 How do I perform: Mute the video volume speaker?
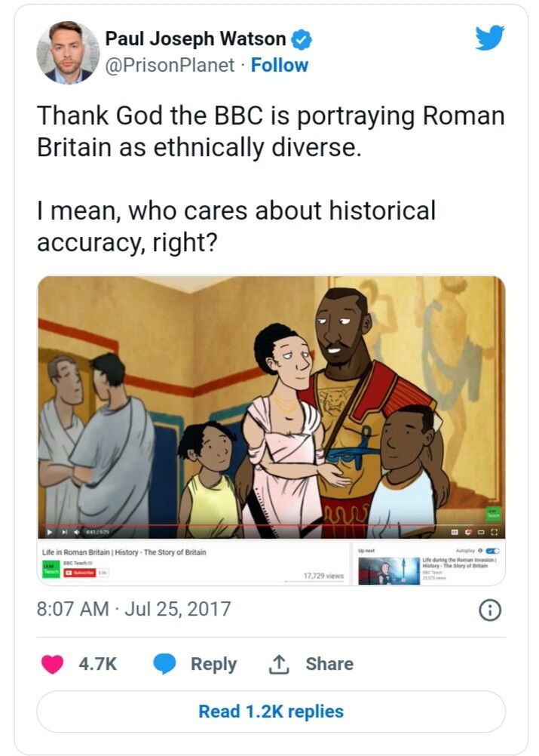(x=77, y=532)
